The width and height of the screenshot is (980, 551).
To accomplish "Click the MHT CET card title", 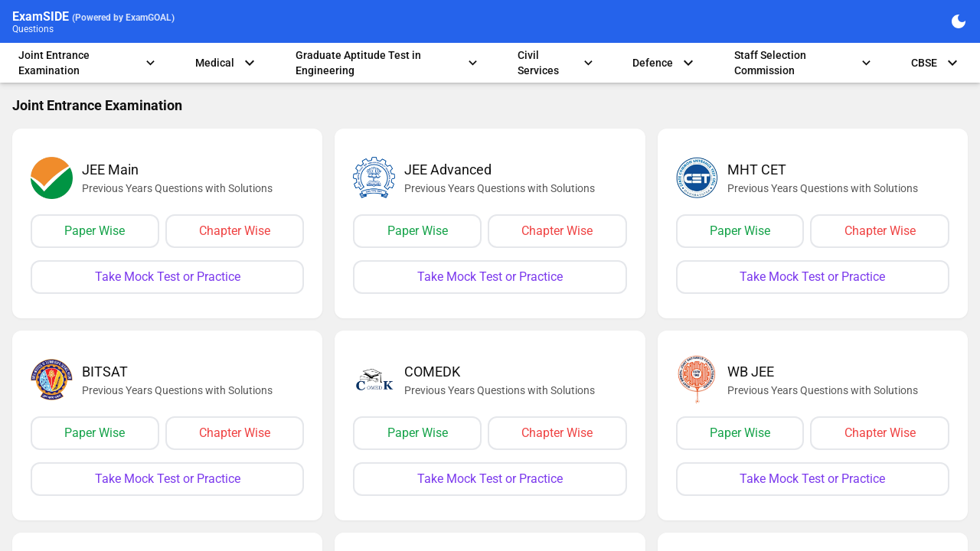I will tap(756, 170).
